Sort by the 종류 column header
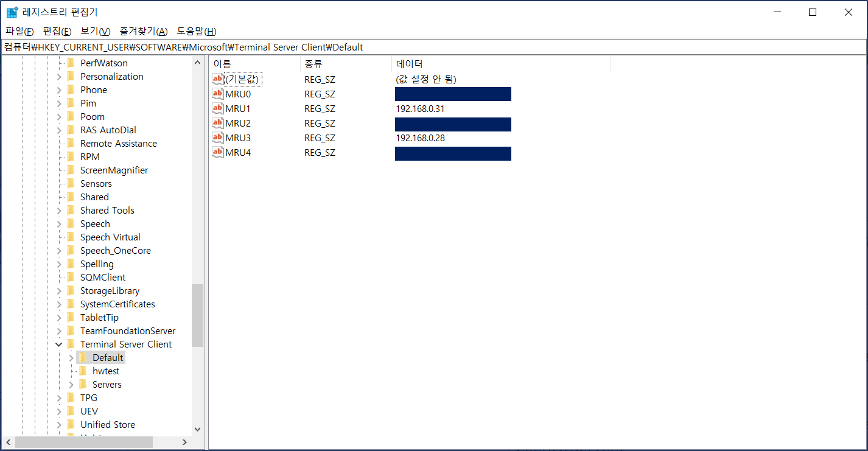Screen dimensions: 868x451 coord(346,64)
